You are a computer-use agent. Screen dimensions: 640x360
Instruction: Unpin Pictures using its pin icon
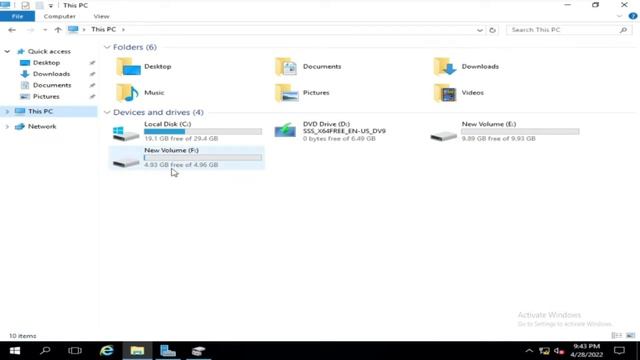tap(92, 97)
